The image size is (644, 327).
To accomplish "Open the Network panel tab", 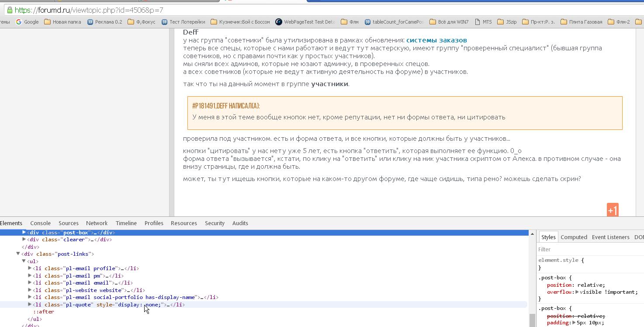I will pos(97,223).
